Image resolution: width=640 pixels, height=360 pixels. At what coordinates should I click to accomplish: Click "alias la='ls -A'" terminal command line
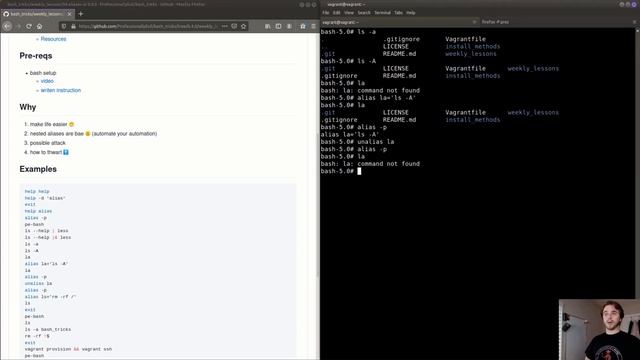(x=387, y=98)
